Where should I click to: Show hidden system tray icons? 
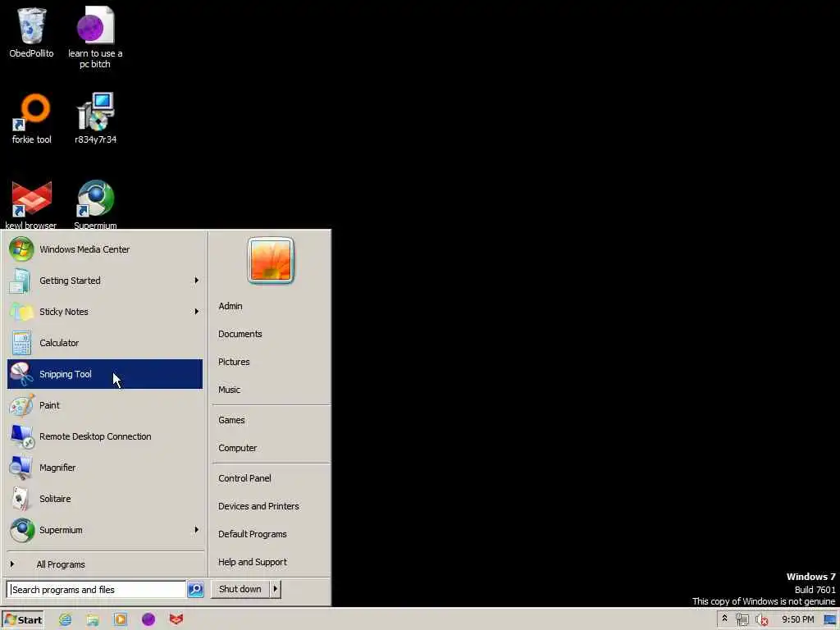coord(725,619)
